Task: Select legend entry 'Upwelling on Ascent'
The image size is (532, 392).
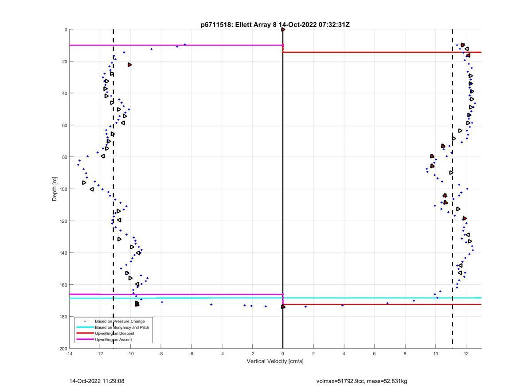Action: click(113, 340)
